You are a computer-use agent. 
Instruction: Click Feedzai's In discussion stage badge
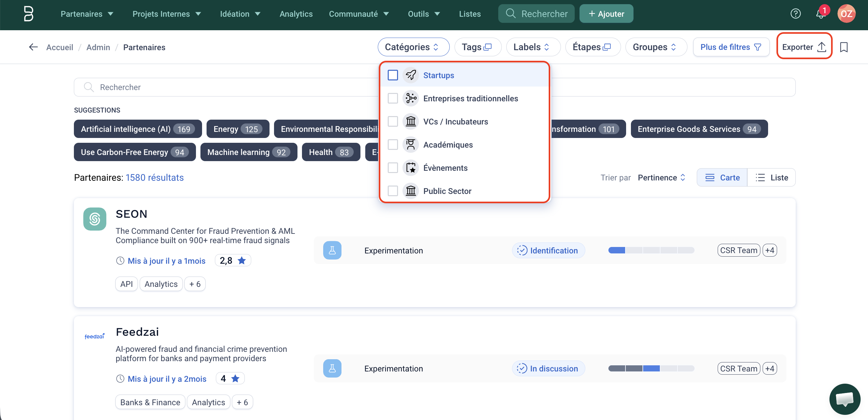point(548,369)
